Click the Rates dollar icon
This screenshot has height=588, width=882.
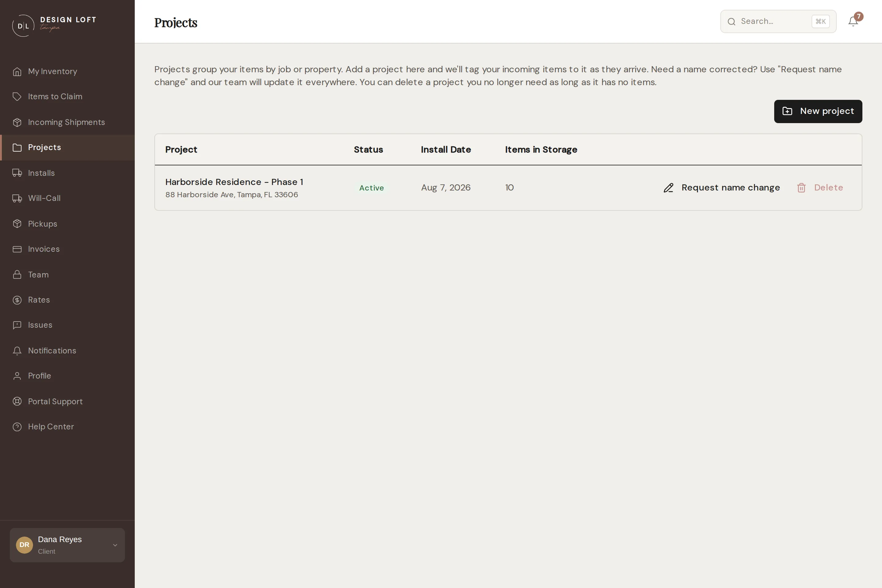click(17, 300)
